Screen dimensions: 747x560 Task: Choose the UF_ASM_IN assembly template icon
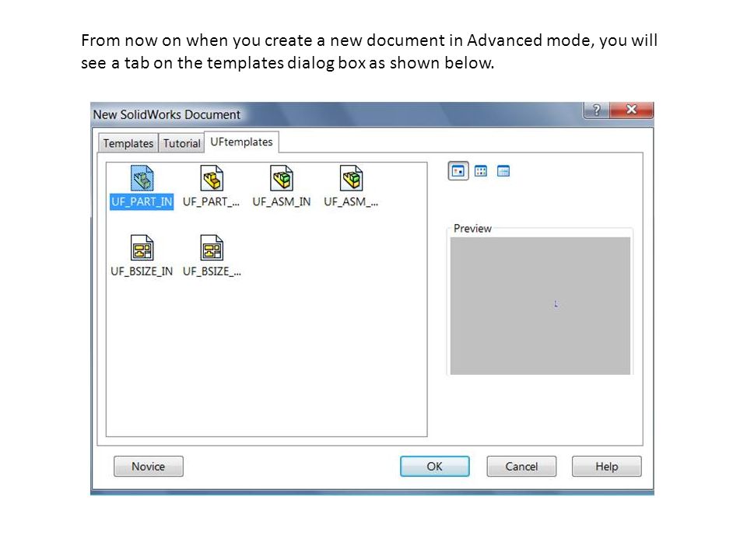point(282,178)
